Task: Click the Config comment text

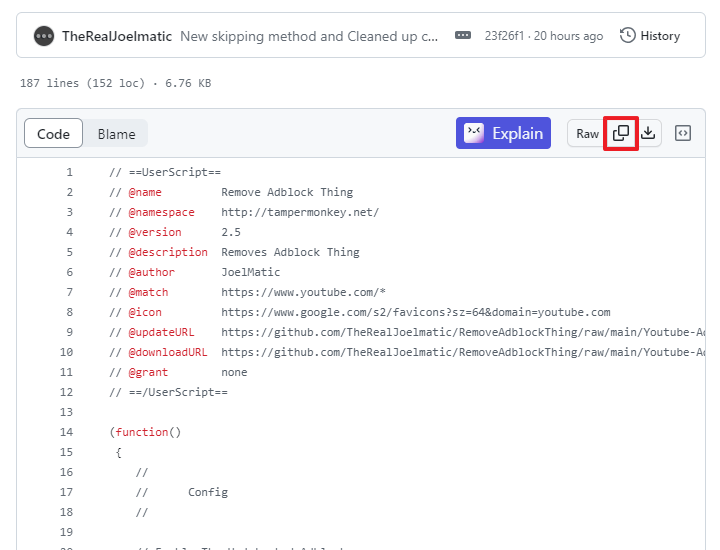Action: [208, 492]
